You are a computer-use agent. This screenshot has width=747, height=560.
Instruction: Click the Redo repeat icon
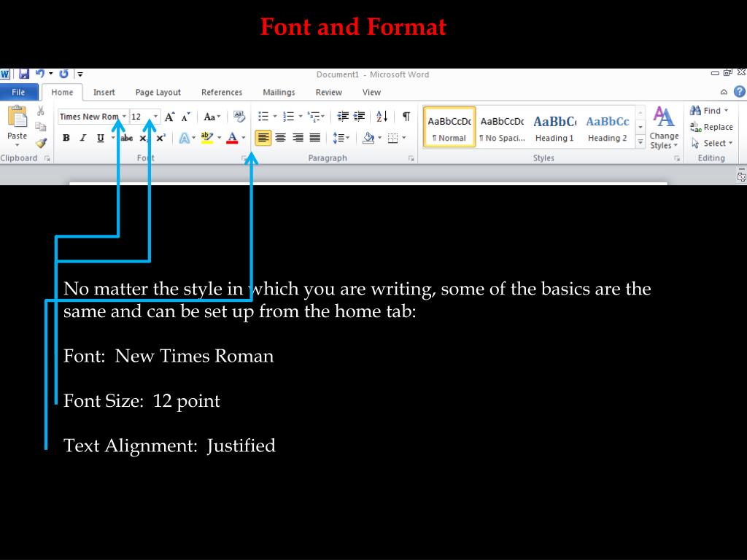[x=64, y=74]
